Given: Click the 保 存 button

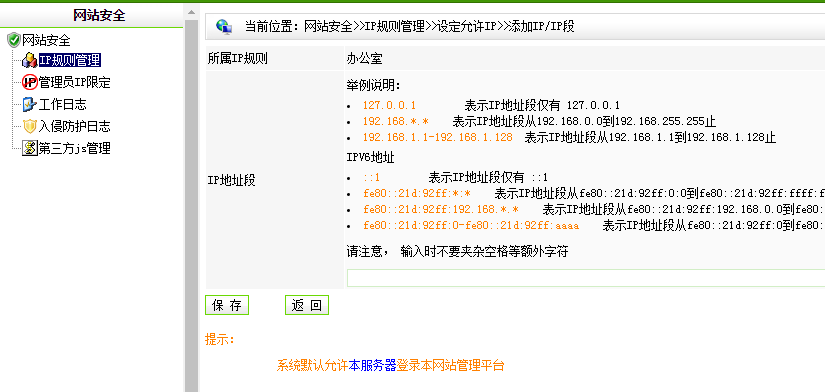Looking at the screenshot, I should (x=227, y=305).
